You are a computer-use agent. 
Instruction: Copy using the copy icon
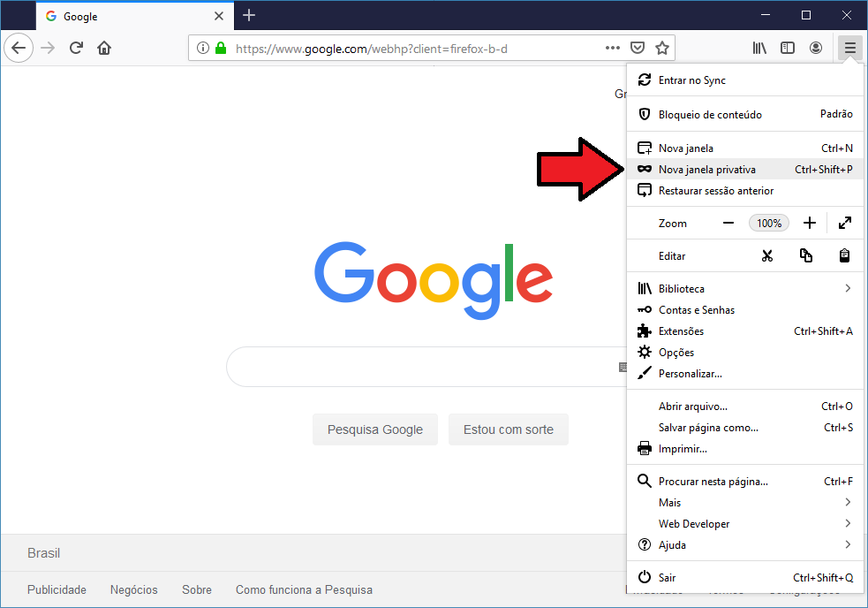click(805, 255)
